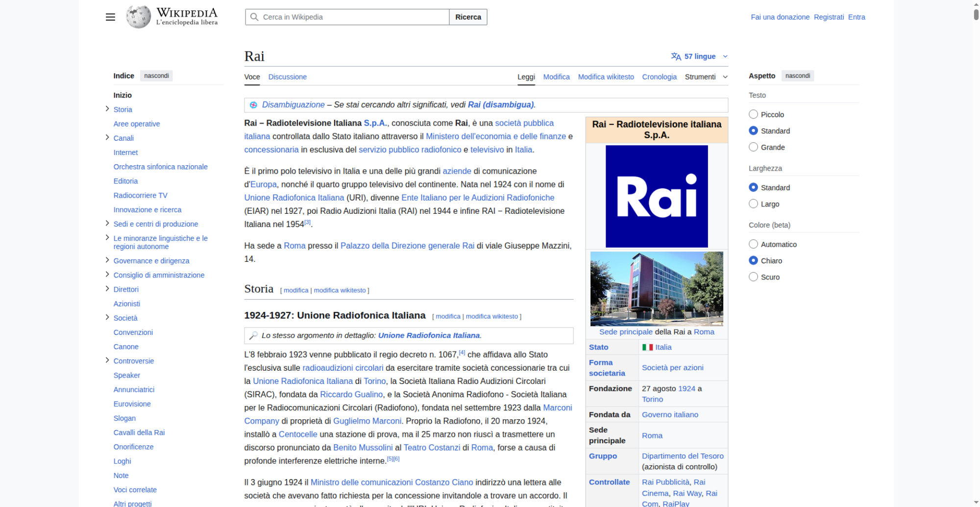The width and height of the screenshot is (980, 507).
Task: Click the magnifier icon in detail note
Action: point(253,335)
